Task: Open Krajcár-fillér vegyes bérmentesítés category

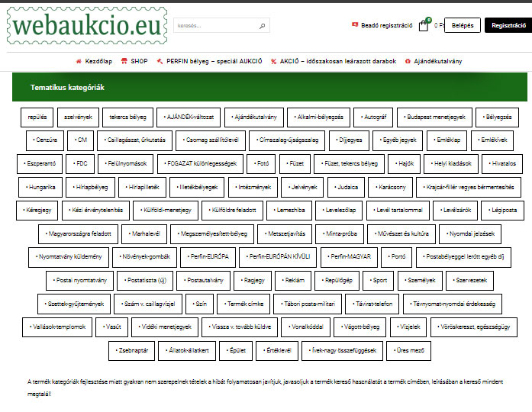Action: (469, 187)
